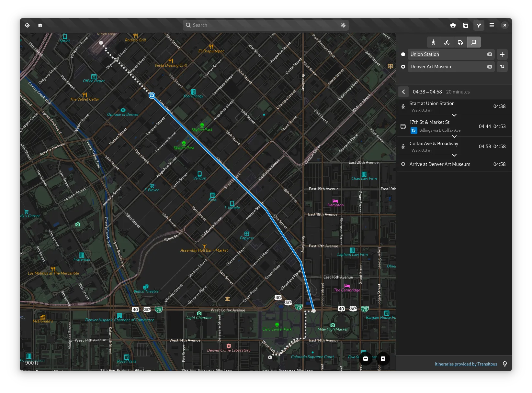532x393 pixels.
Task: Select walking mode for route
Action: pos(434,42)
